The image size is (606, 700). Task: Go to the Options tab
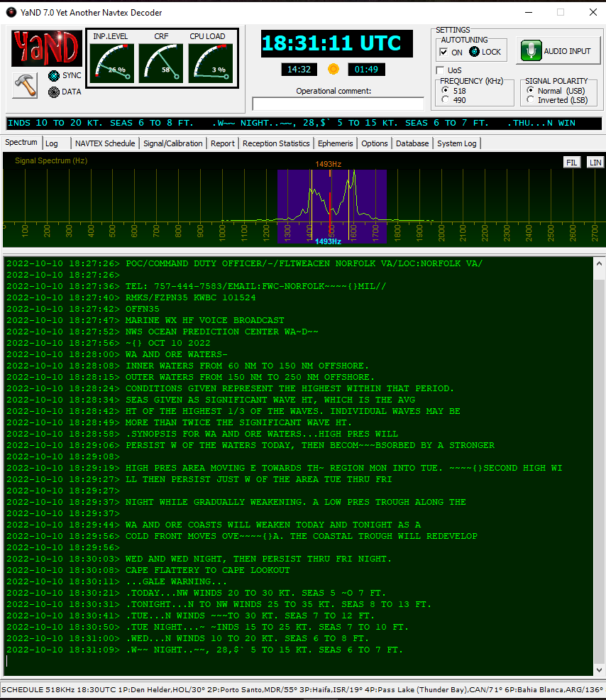click(375, 143)
